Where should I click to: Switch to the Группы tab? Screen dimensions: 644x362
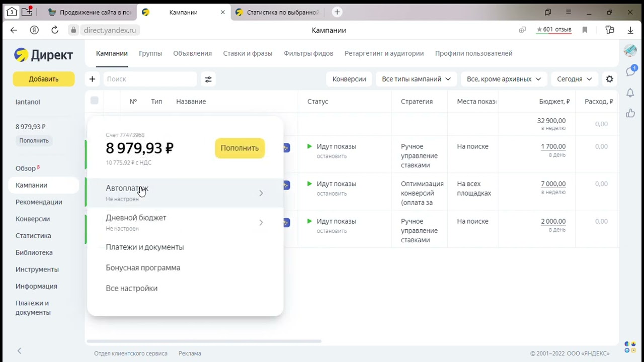(150, 53)
